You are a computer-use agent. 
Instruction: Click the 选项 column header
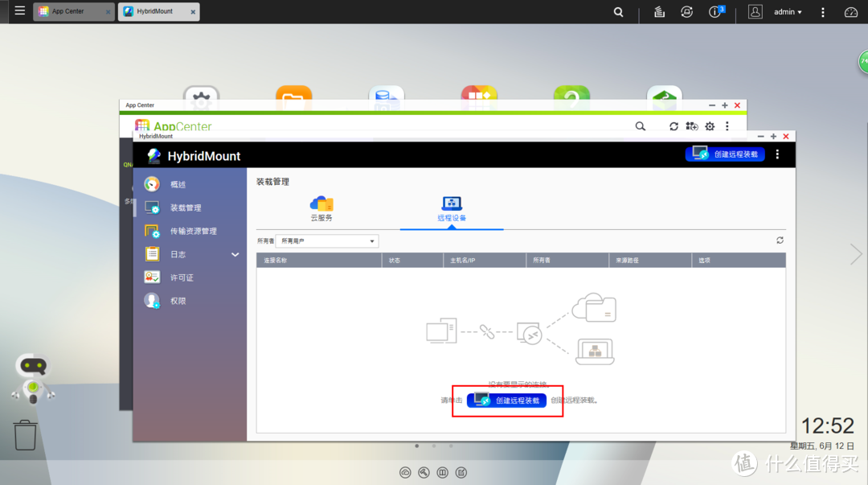tap(739, 260)
